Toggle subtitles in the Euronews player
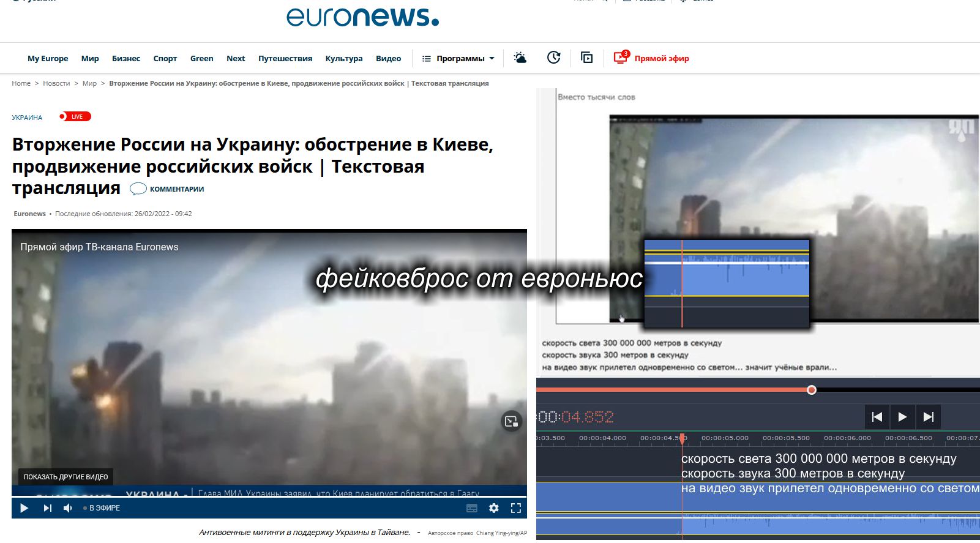The height and width of the screenshot is (543, 980). point(471,508)
